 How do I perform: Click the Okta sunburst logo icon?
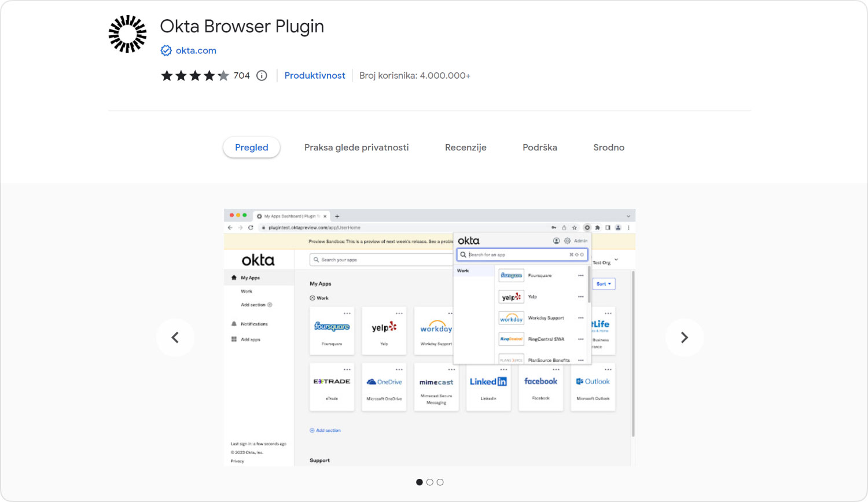(x=128, y=34)
